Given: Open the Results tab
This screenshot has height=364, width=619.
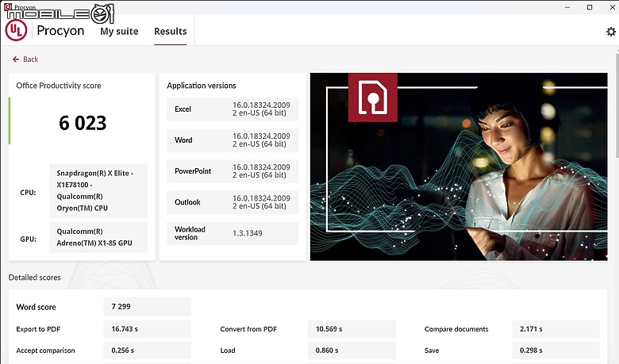Looking at the screenshot, I should pyautogui.click(x=171, y=31).
